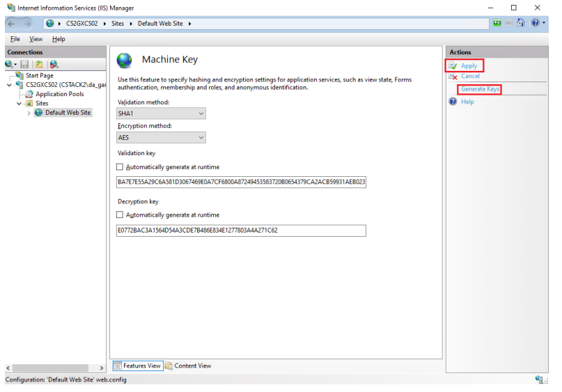
Task: Click the CS2GXCS02 server icon
Action: point(19,84)
